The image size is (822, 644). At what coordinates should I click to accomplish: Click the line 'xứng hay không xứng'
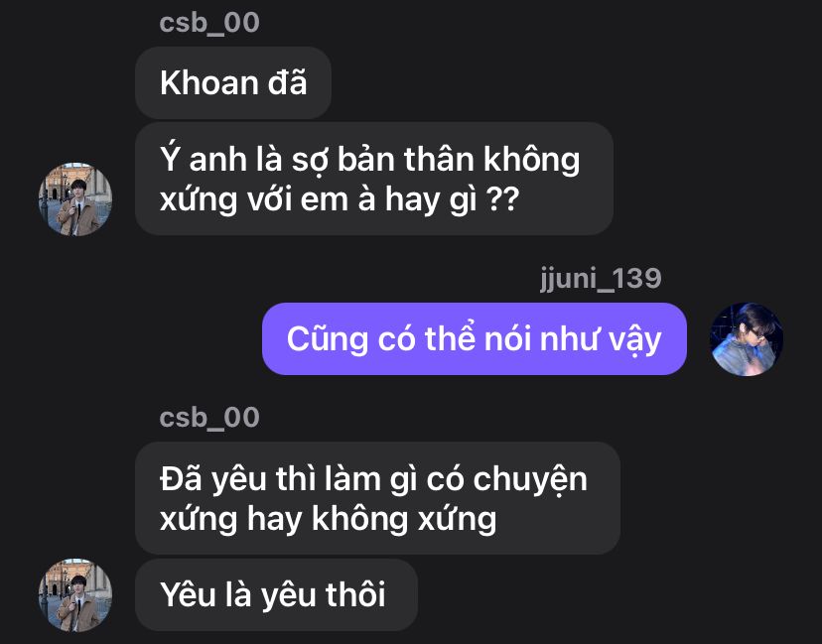[x=329, y=519]
